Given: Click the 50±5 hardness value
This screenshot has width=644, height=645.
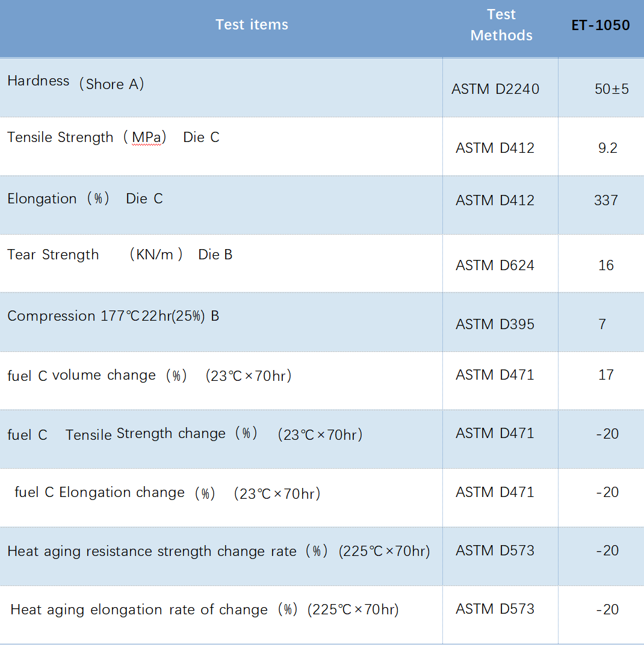Looking at the screenshot, I should coord(611,89).
